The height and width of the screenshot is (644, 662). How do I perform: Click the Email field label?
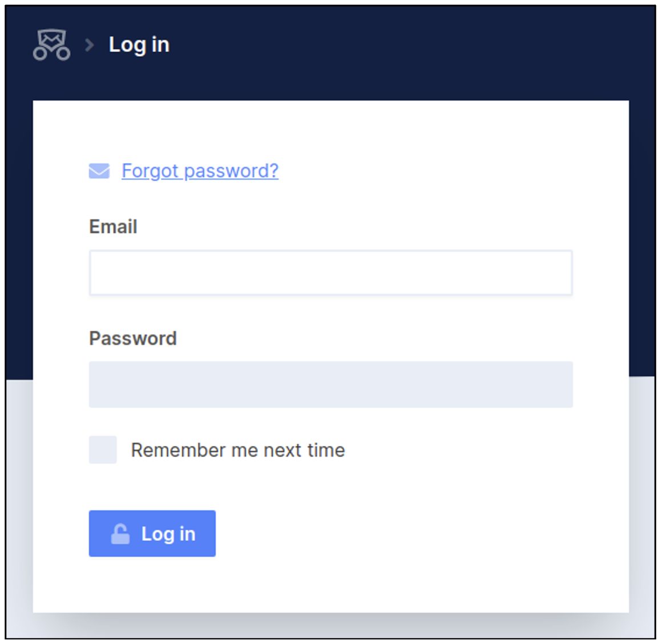[112, 227]
